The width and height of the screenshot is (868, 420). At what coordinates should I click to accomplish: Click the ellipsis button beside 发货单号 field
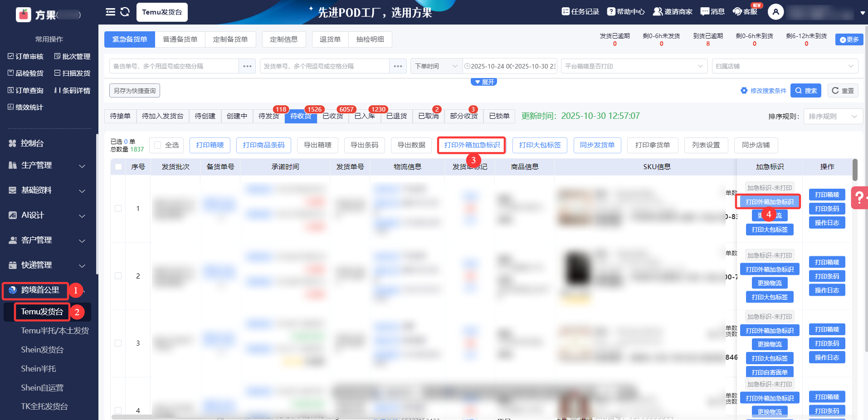pos(398,66)
